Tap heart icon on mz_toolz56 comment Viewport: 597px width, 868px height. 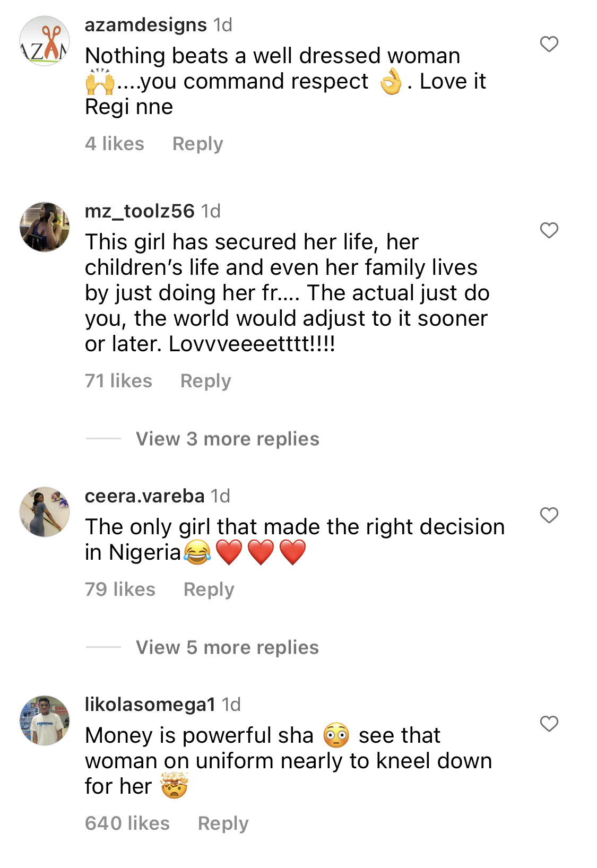(x=549, y=230)
